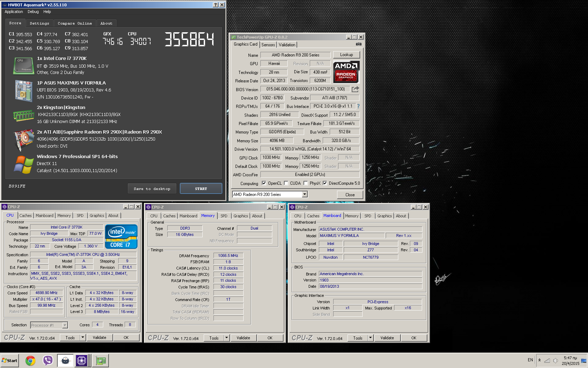
Task: Click Validate in left CPU-Z window
Action: (x=99, y=338)
